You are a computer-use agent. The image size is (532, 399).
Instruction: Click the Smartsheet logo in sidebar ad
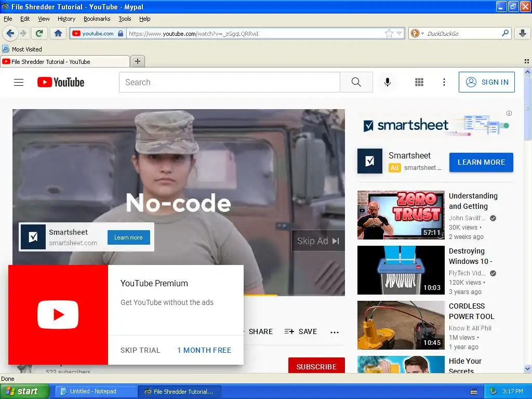tap(370, 161)
